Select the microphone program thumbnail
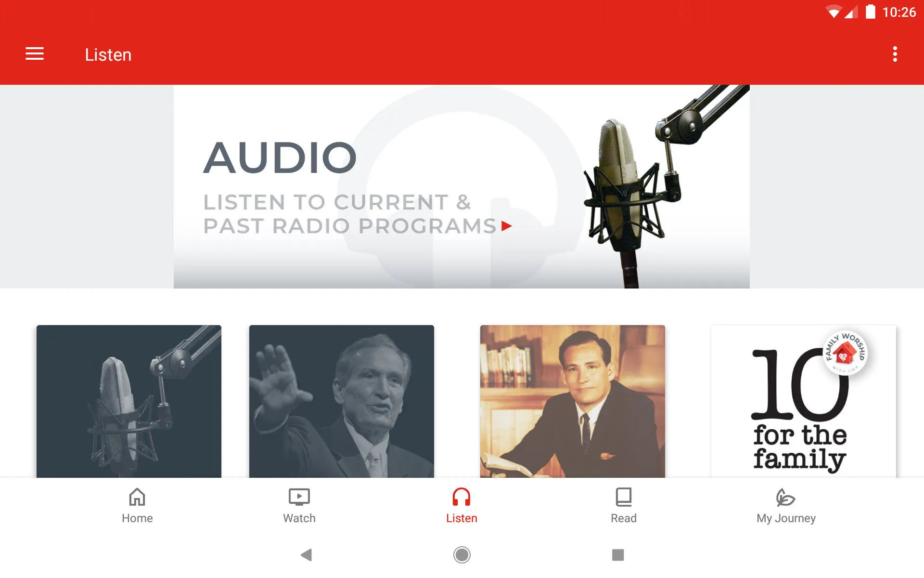This screenshot has width=924, height=578. [x=129, y=402]
